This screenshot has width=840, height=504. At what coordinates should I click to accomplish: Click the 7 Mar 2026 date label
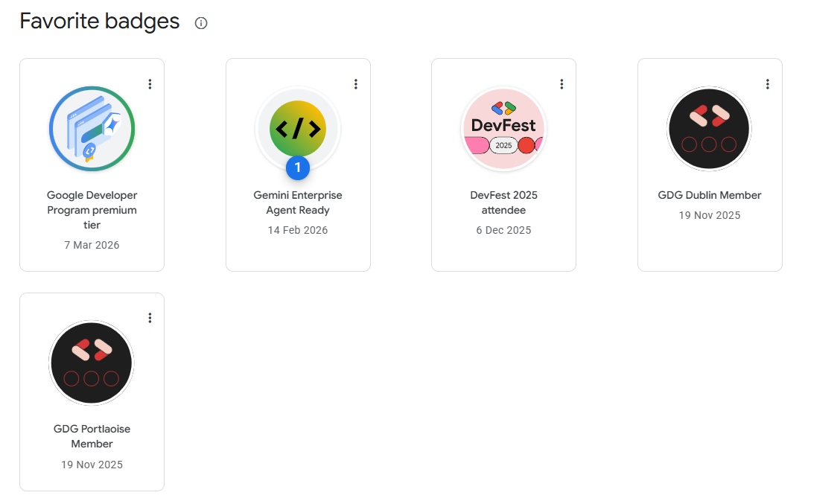(92, 245)
